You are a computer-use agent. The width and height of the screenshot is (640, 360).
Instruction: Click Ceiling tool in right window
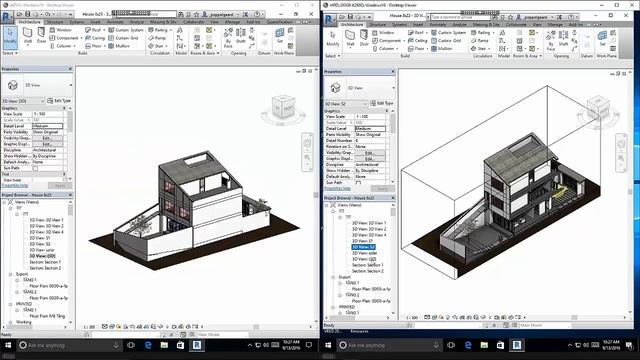[x=417, y=40]
